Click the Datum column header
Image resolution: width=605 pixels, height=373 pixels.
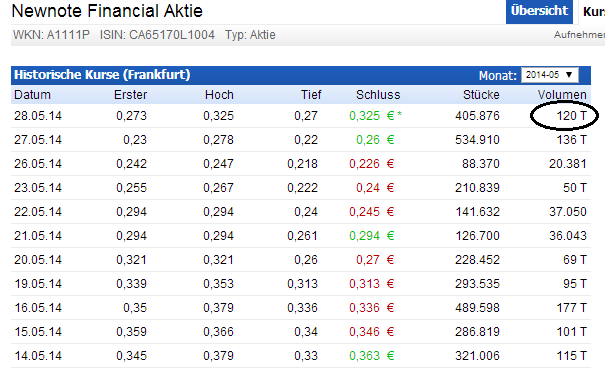(x=32, y=95)
